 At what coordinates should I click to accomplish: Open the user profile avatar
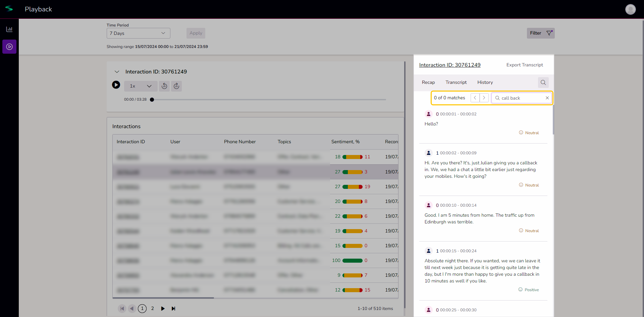pyautogui.click(x=630, y=9)
